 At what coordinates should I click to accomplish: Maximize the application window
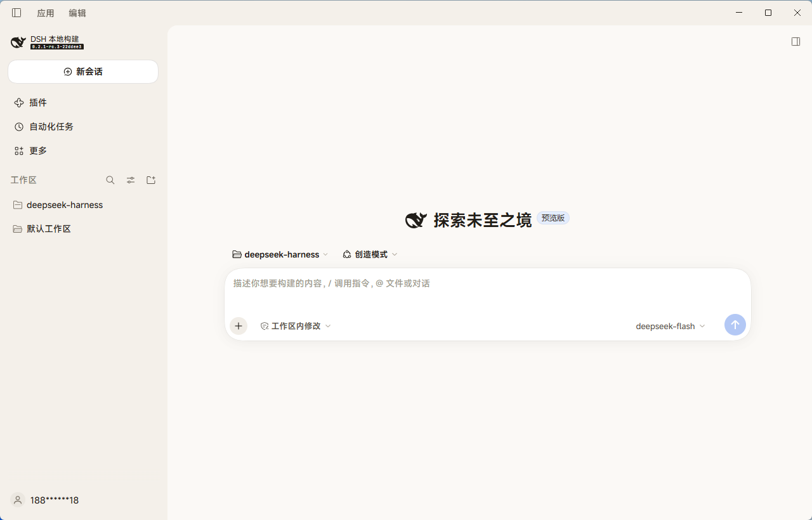768,13
